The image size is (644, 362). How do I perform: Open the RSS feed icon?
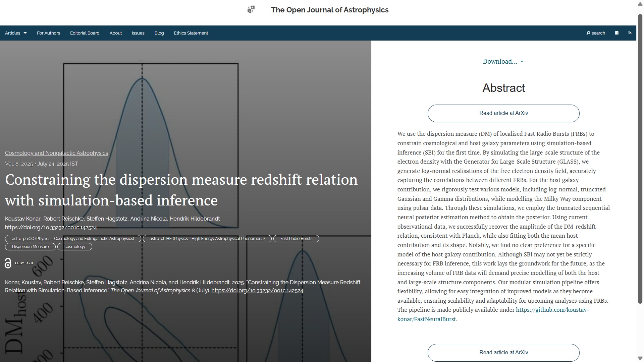tap(630, 33)
